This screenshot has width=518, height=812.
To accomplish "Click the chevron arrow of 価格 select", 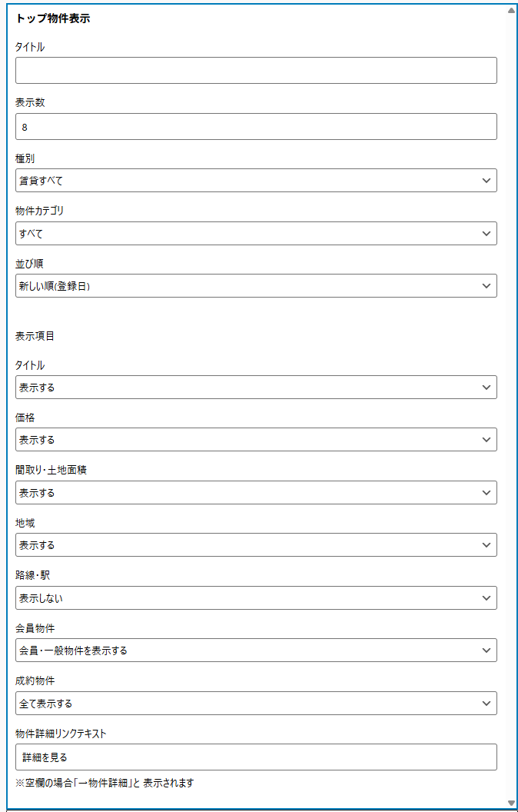I will point(486,440).
